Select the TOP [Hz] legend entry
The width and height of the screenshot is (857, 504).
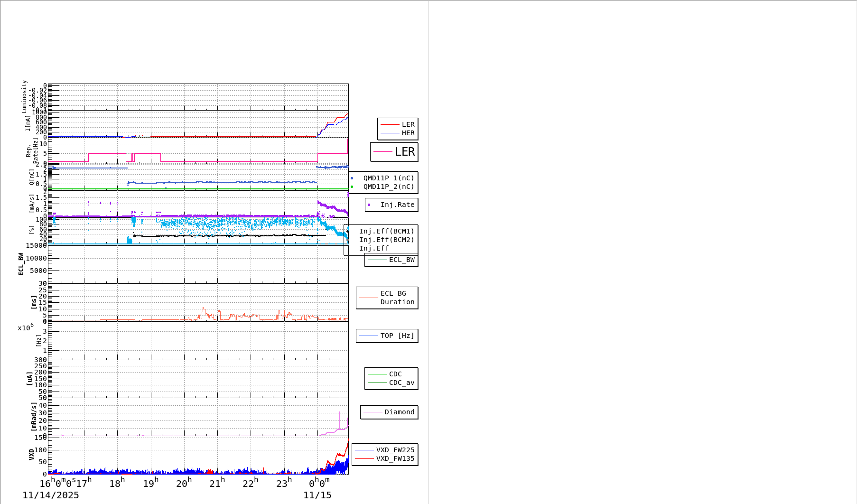click(x=387, y=336)
